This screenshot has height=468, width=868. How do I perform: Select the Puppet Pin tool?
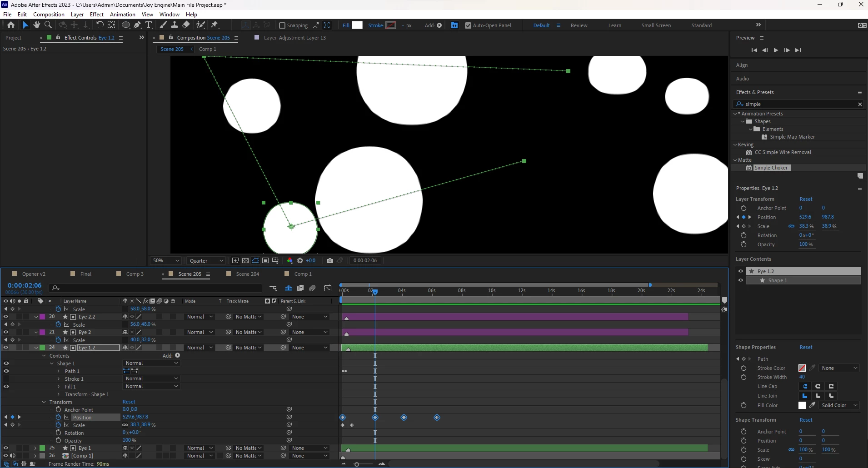point(215,25)
